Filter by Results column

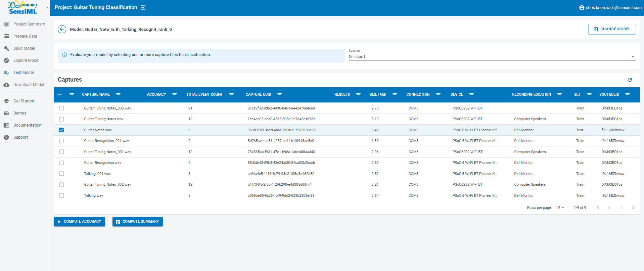[x=358, y=95]
